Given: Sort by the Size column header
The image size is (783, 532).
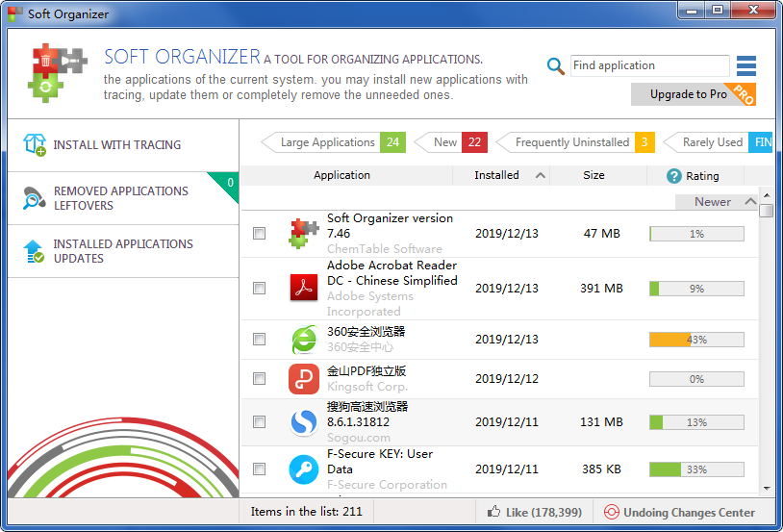Looking at the screenshot, I should point(594,175).
